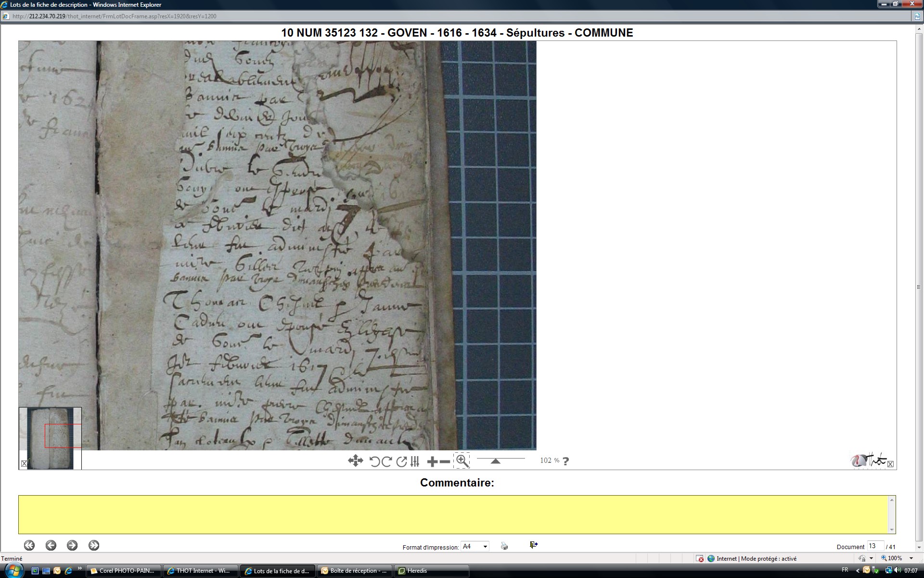The width and height of the screenshot is (924, 578).
Task: Activate the magnifier zoom-area tool
Action: coord(462,460)
